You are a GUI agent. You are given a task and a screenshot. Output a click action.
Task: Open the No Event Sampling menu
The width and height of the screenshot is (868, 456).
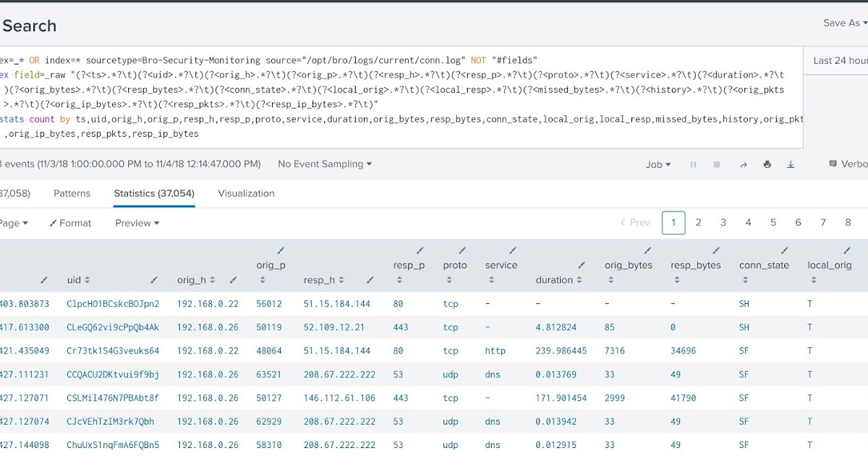click(x=324, y=164)
